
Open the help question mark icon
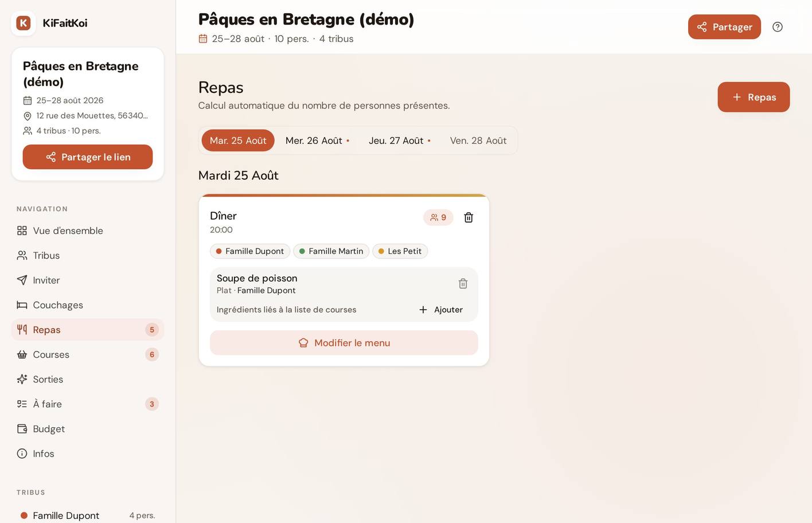coord(778,27)
